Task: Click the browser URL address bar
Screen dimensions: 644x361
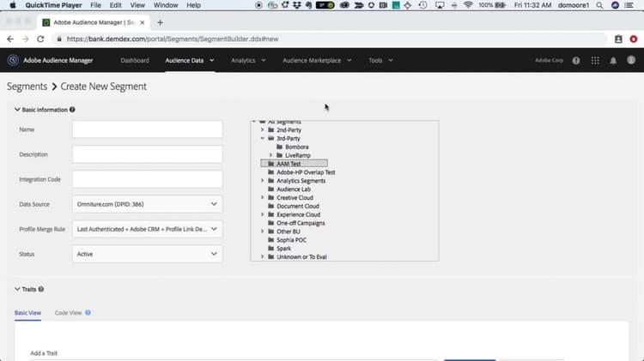Action: pyautogui.click(x=329, y=39)
